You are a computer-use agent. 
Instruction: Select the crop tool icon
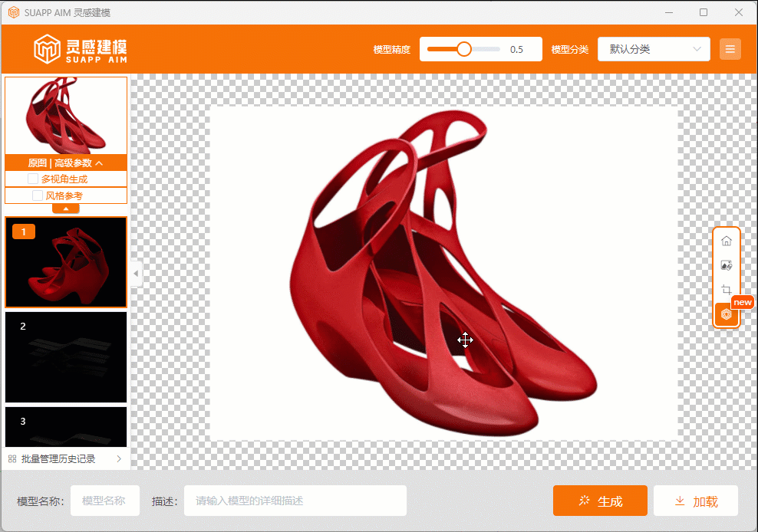[x=726, y=290]
